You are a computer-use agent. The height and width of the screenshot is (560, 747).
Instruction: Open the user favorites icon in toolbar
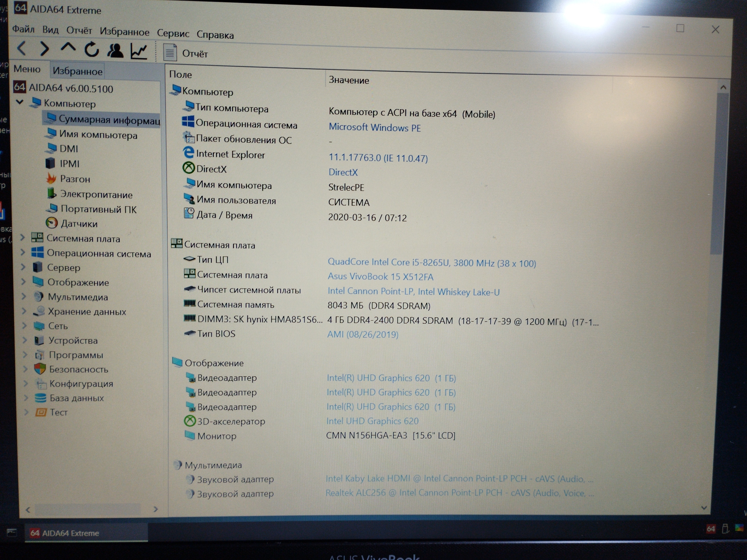coord(115,51)
